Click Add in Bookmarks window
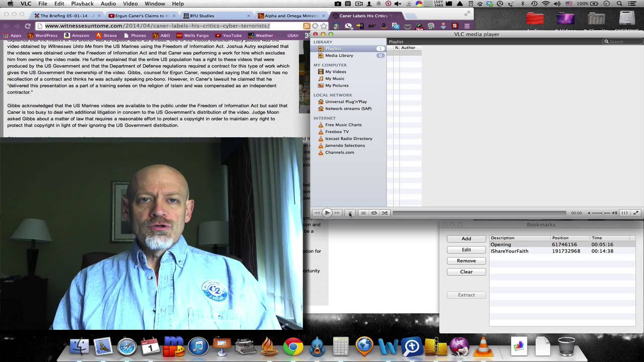The image size is (644, 362). (466, 239)
